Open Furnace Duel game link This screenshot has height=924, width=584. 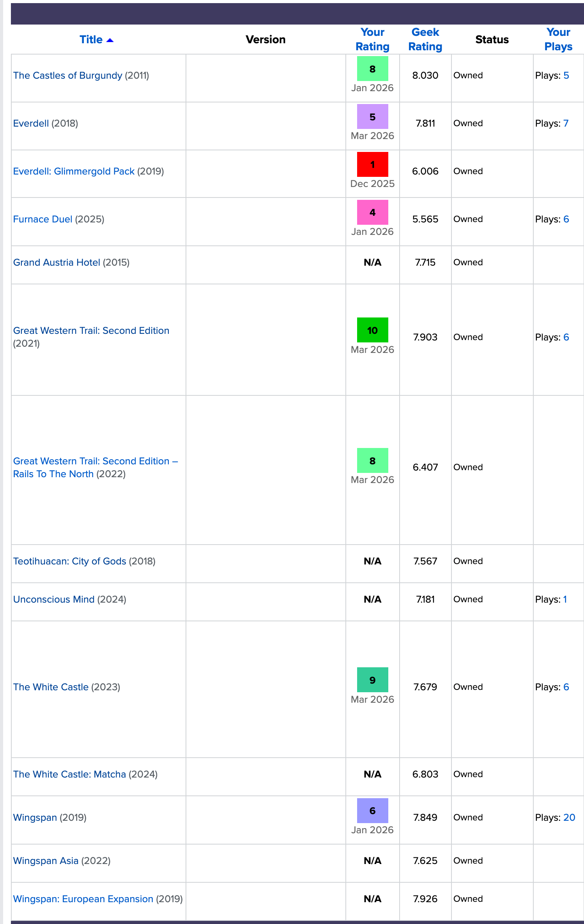tap(43, 219)
